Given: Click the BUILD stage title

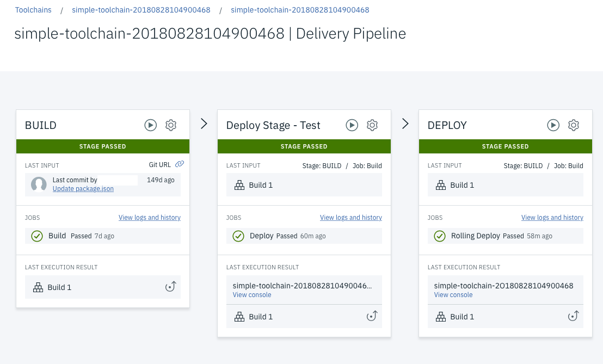Looking at the screenshot, I should point(41,125).
